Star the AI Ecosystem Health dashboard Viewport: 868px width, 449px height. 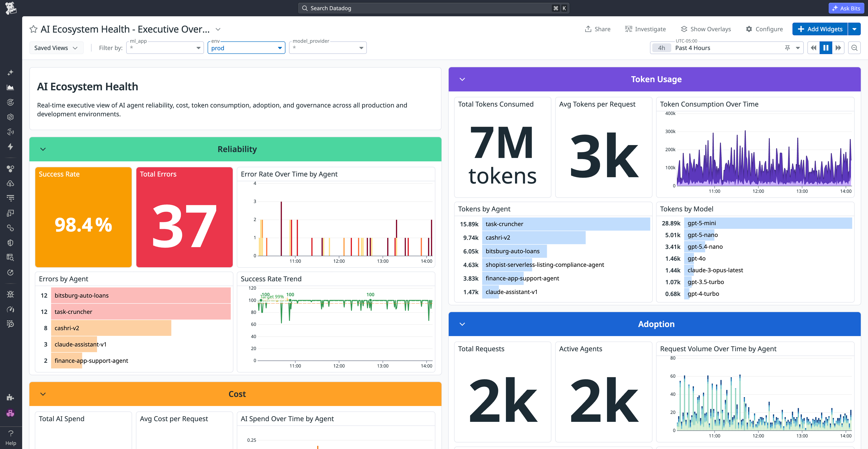pyautogui.click(x=33, y=29)
